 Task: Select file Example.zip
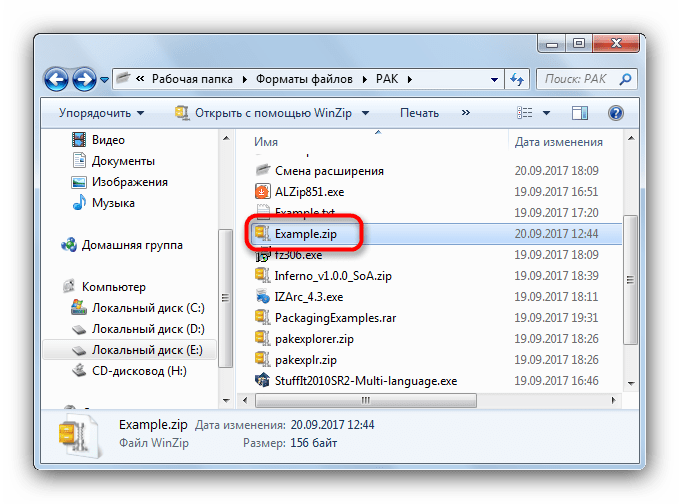click(x=306, y=234)
